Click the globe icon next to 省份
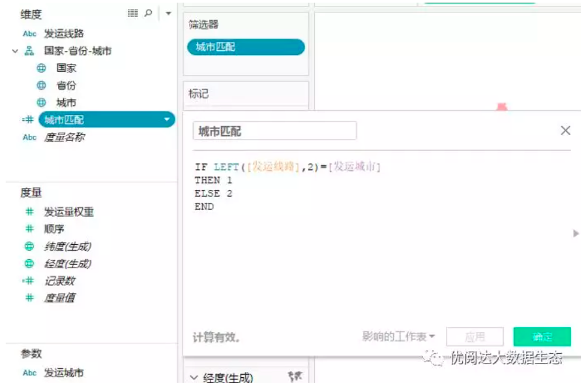588x389 pixels. click(41, 86)
